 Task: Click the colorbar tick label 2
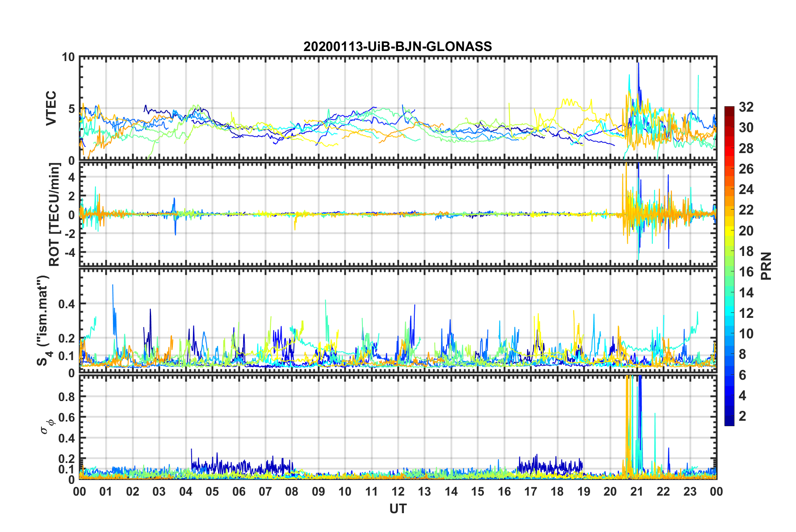(742, 416)
